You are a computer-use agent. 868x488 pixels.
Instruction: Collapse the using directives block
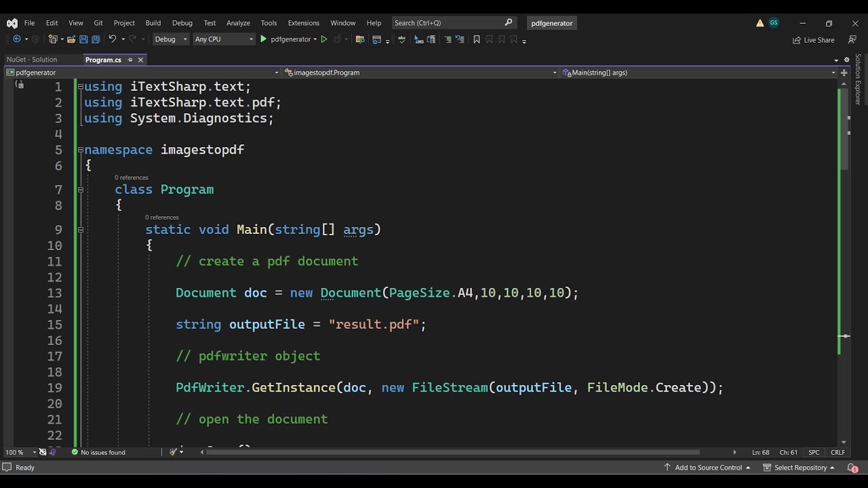[x=80, y=87]
